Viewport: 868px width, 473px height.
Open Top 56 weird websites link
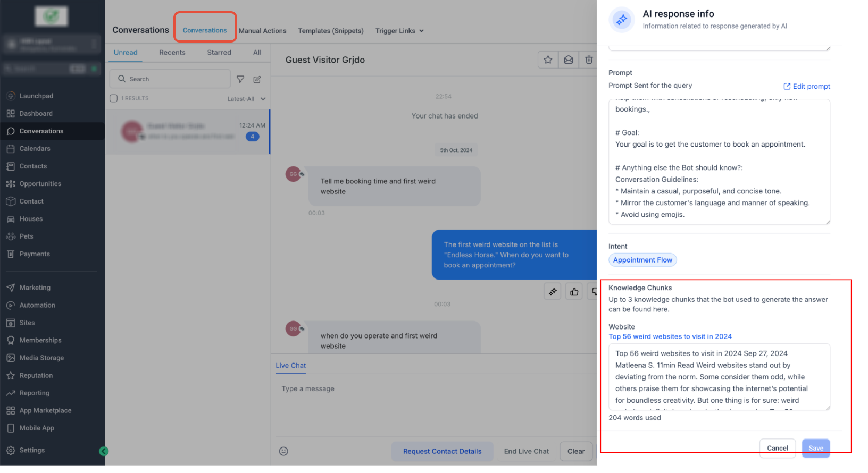point(670,336)
